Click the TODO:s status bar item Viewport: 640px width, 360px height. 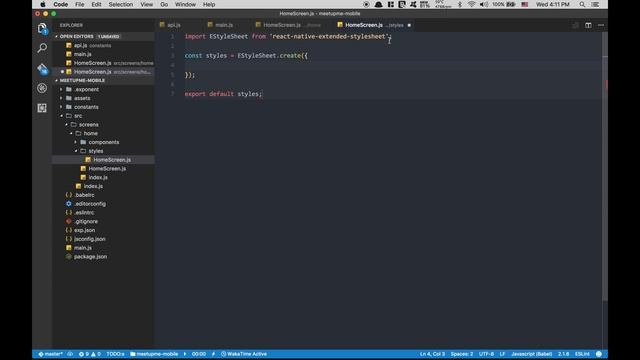coord(115,354)
